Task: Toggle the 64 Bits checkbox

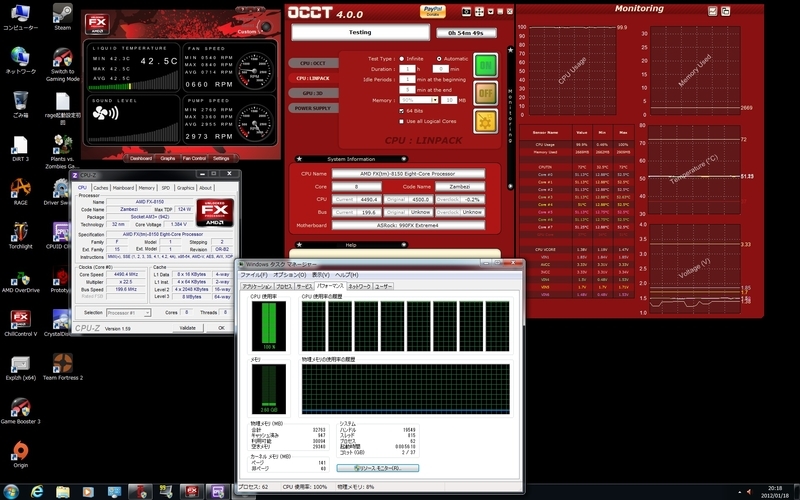Action: click(x=402, y=111)
